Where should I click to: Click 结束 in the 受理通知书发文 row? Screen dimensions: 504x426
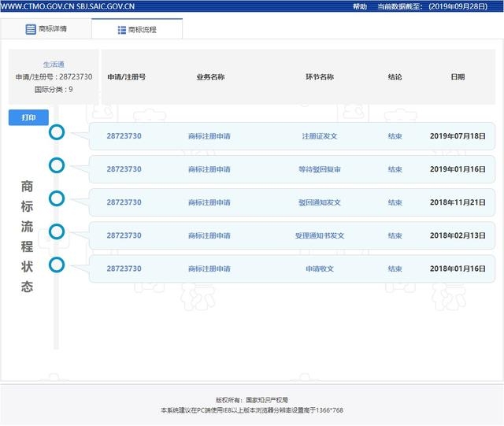395,235
